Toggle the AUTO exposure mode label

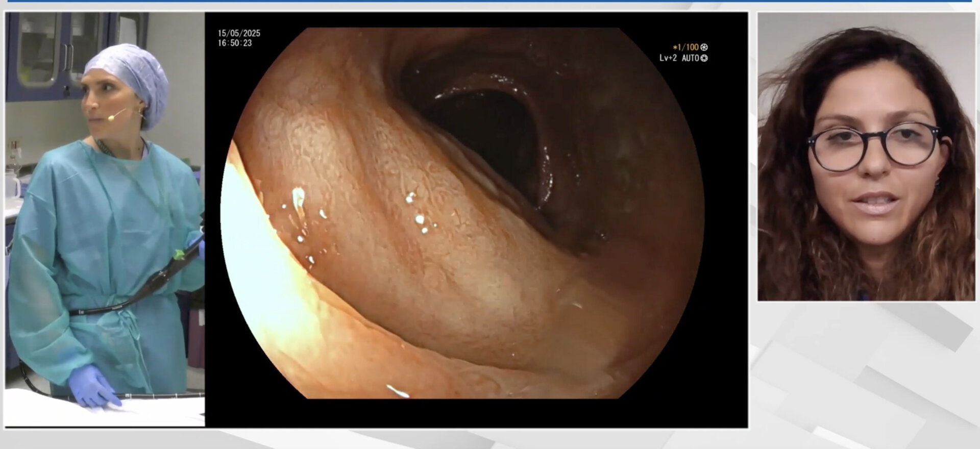click(690, 58)
